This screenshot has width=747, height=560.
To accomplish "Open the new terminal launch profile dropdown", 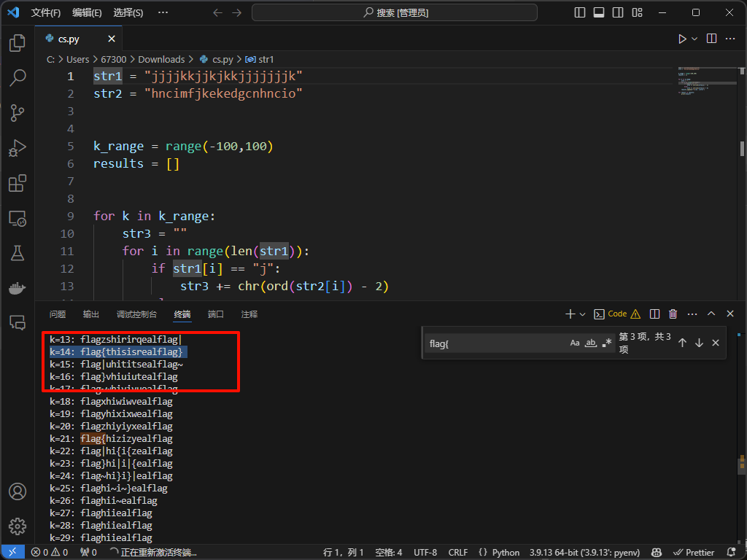I will pos(582,314).
